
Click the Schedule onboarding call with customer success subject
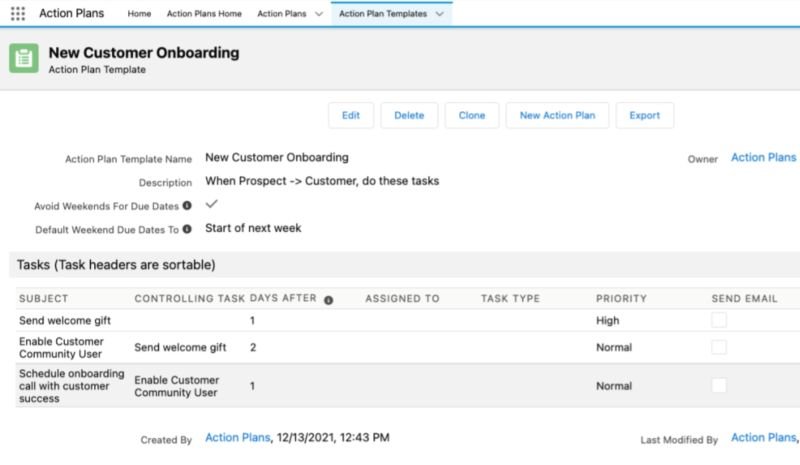(71, 386)
